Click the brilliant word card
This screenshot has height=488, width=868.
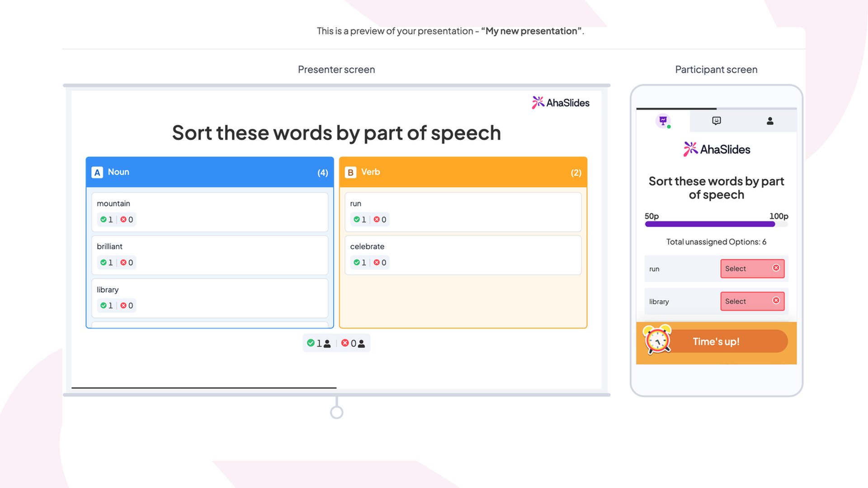click(210, 255)
